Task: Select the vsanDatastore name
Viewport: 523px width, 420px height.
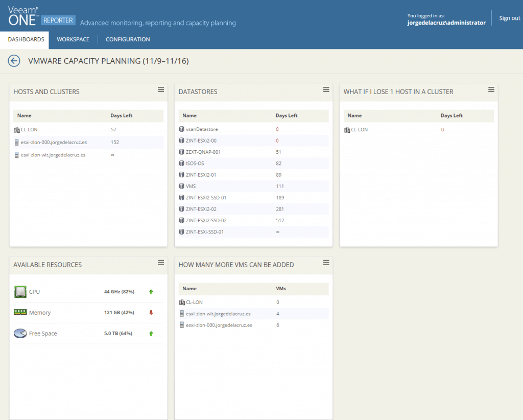Action: pyautogui.click(x=202, y=129)
